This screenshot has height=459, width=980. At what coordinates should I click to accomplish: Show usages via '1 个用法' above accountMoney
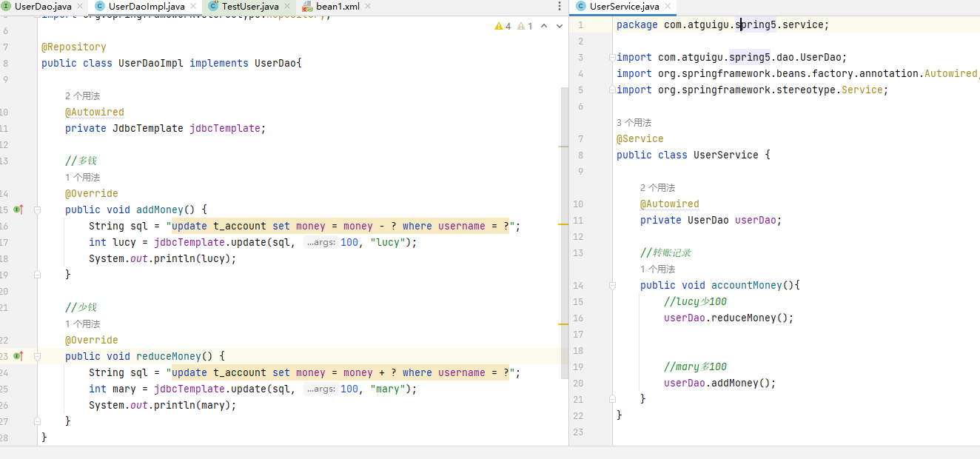657,269
